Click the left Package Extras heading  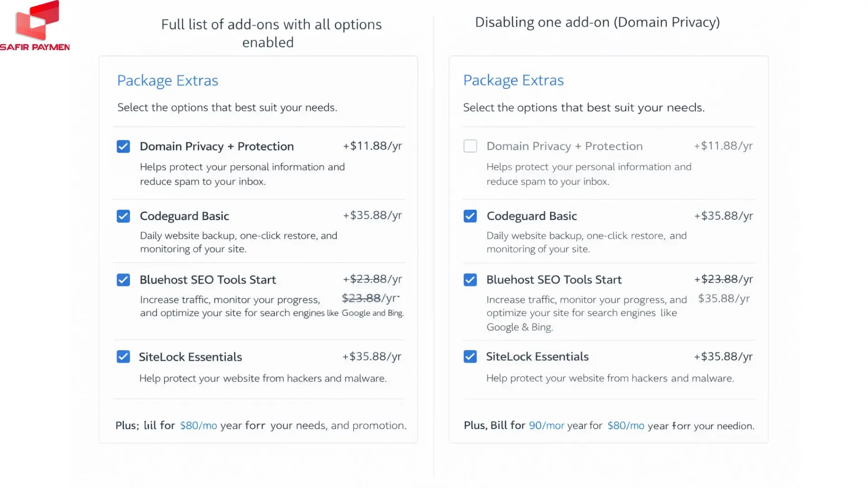pyautogui.click(x=168, y=80)
